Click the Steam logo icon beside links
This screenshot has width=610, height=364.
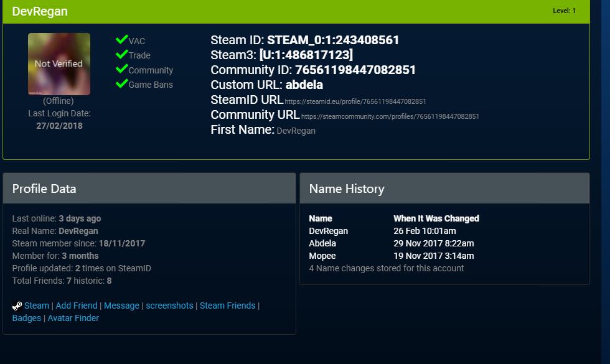[17, 306]
